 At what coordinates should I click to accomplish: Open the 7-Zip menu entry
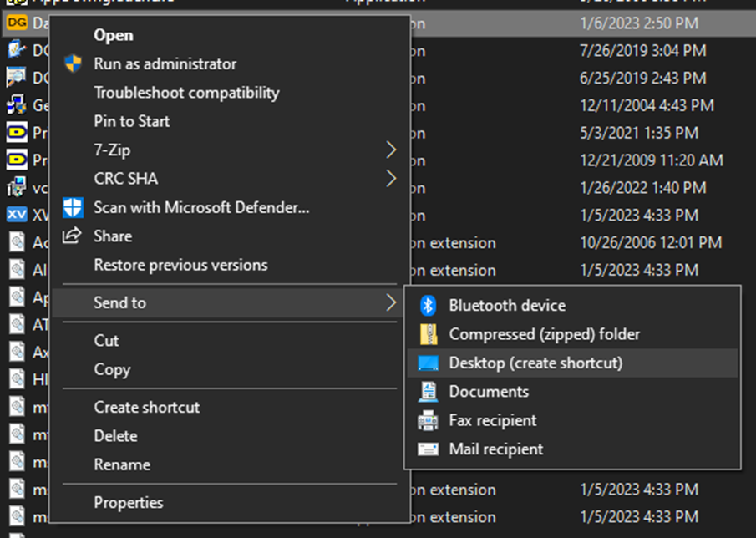[112, 150]
